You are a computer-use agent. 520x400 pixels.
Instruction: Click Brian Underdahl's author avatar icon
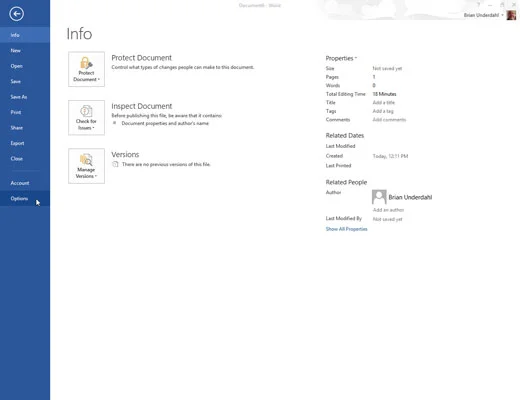click(379, 197)
